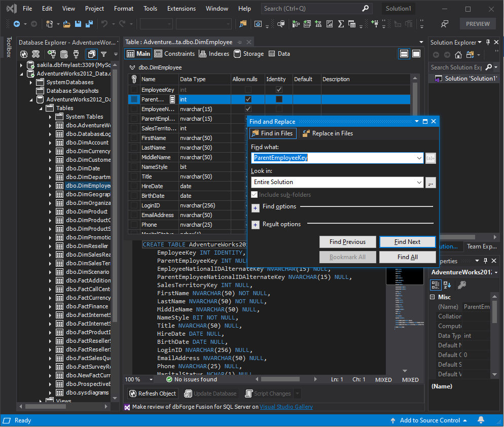Click the notification bell in status bar
The height and width of the screenshot is (427, 504).
coord(481,420)
